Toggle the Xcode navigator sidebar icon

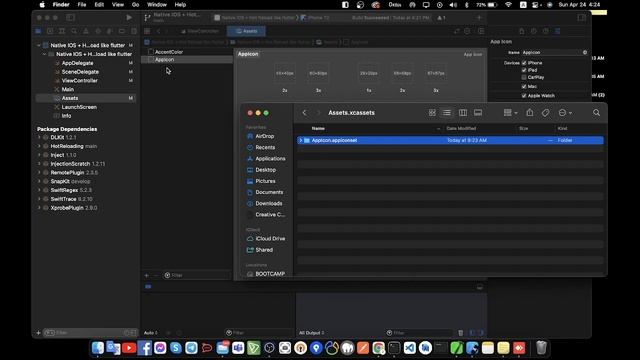pyautogui.click(x=70, y=18)
